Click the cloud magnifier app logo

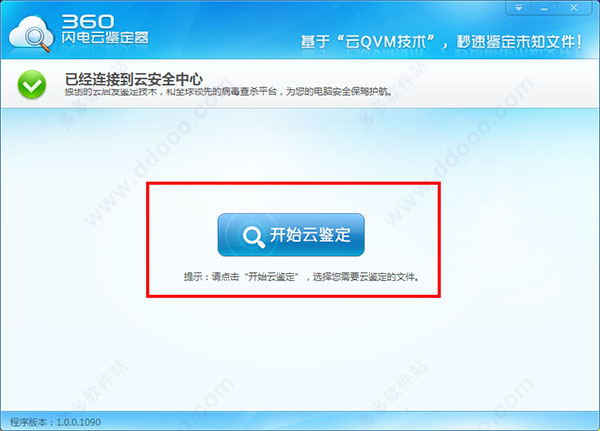click(x=31, y=34)
